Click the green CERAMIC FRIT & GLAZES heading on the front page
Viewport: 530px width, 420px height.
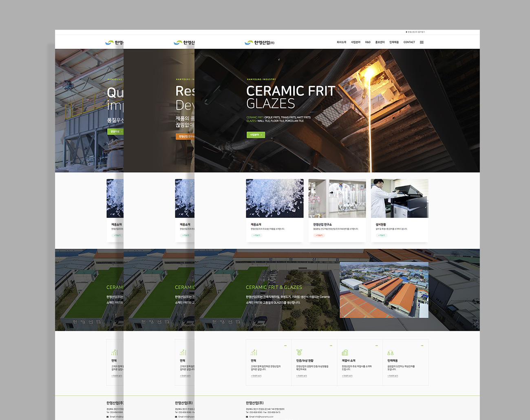[x=274, y=287]
